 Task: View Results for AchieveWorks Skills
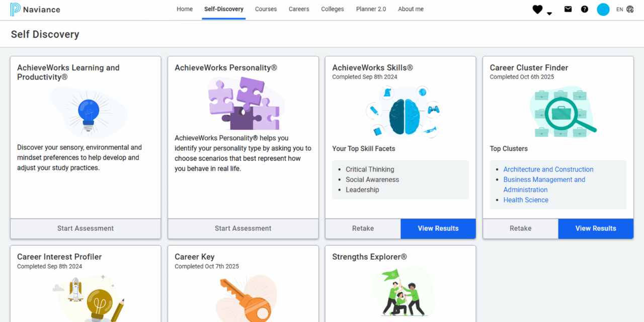click(438, 228)
